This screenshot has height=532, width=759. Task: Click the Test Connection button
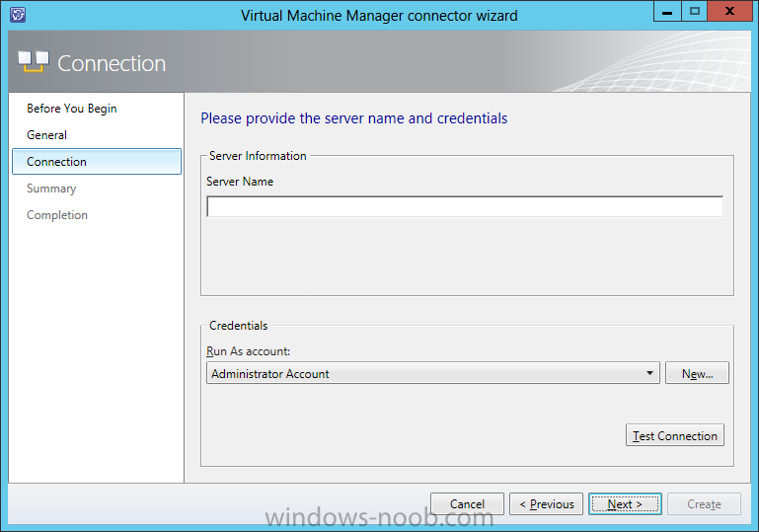tap(675, 435)
